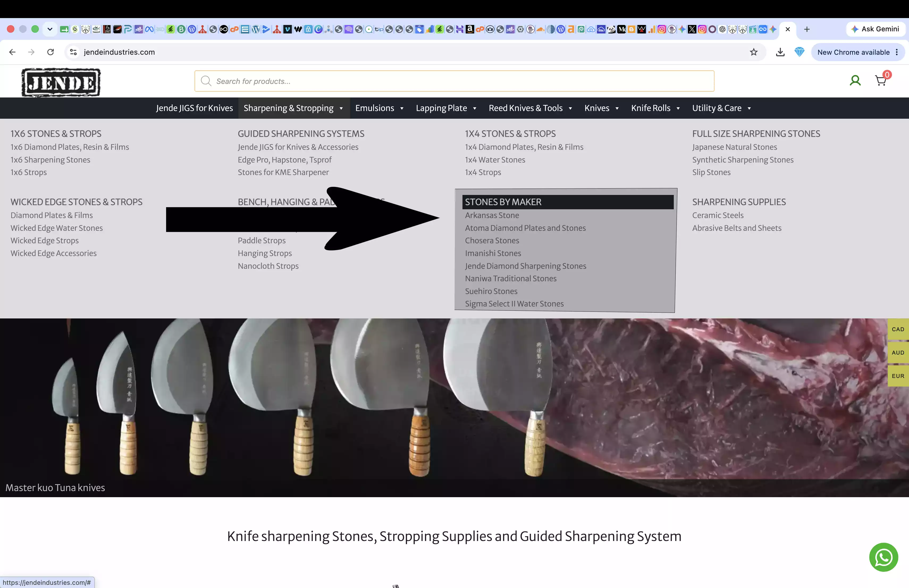Open Wicked Edge Accessories link
The width and height of the screenshot is (909, 588).
53,253
